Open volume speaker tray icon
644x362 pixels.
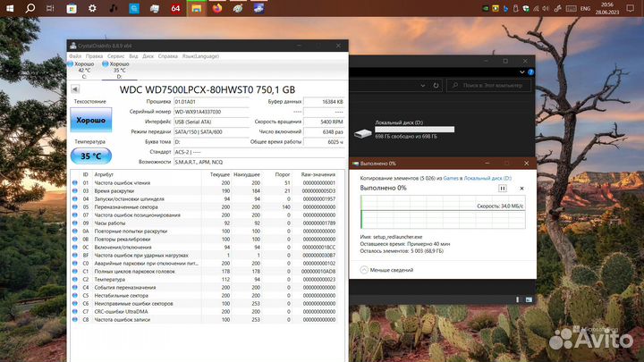[x=546, y=9]
